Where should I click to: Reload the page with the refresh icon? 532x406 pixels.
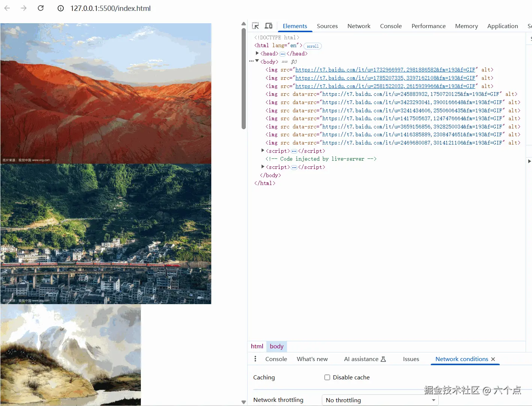click(41, 8)
